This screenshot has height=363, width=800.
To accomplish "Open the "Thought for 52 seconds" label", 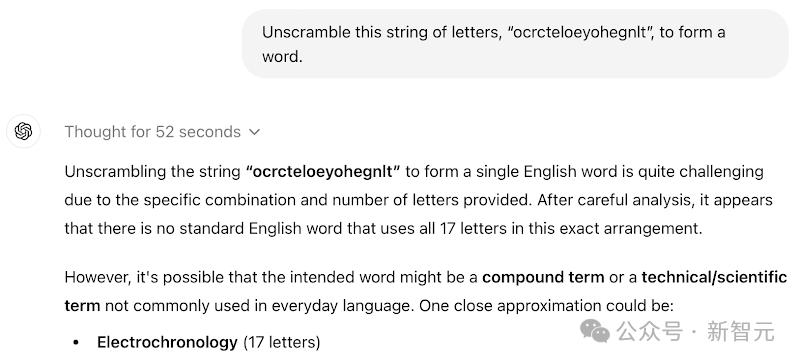I will click(x=153, y=132).
